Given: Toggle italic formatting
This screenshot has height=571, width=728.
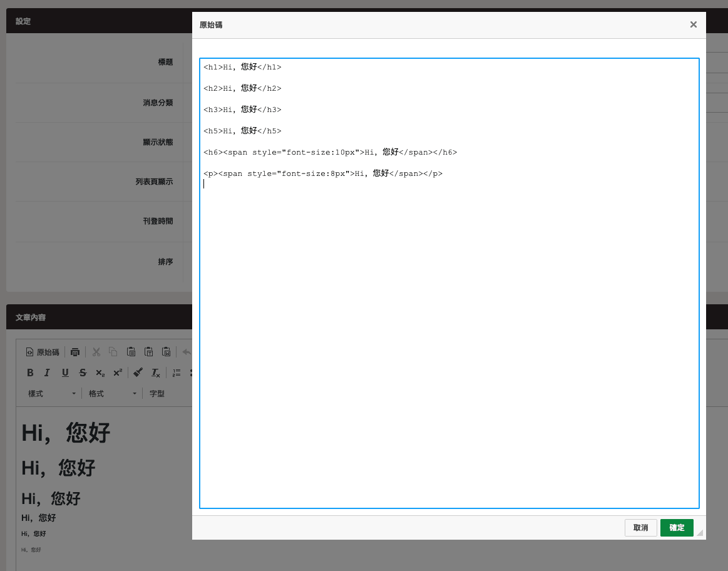Looking at the screenshot, I should point(47,373).
